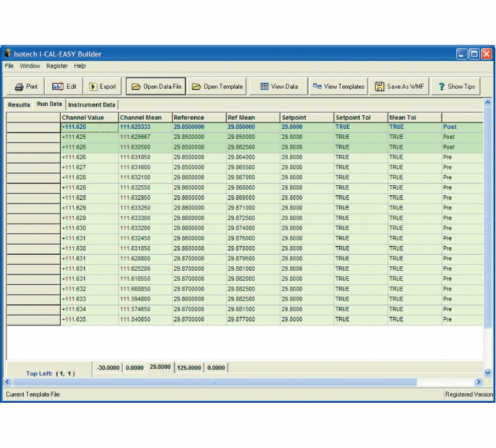The height and width of the screenshot is (448, 496).
Task: Switch to the Results tab
Action: pos(19,105)
